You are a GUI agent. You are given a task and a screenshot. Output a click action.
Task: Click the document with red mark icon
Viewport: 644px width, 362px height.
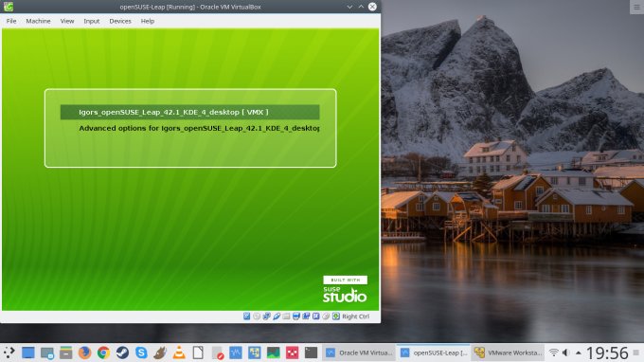click(217, 353)
